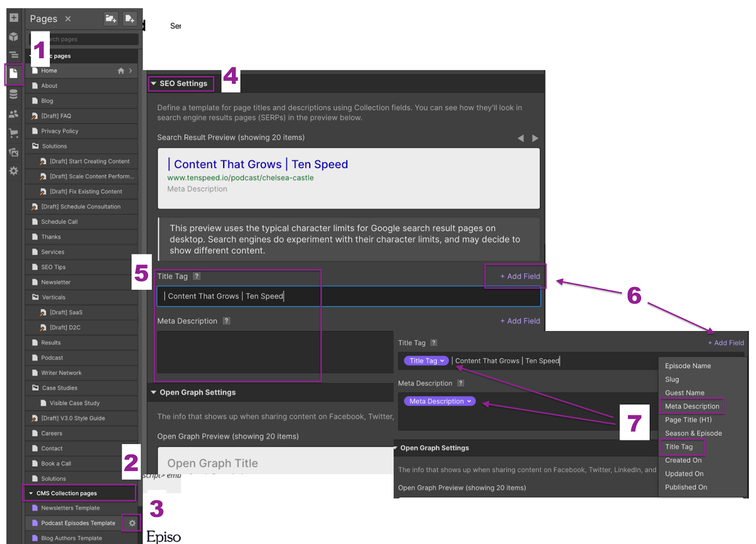Collapse the Open Graph Settings section
The width and height of the screenshot is (756, 544).
point(154,392)
